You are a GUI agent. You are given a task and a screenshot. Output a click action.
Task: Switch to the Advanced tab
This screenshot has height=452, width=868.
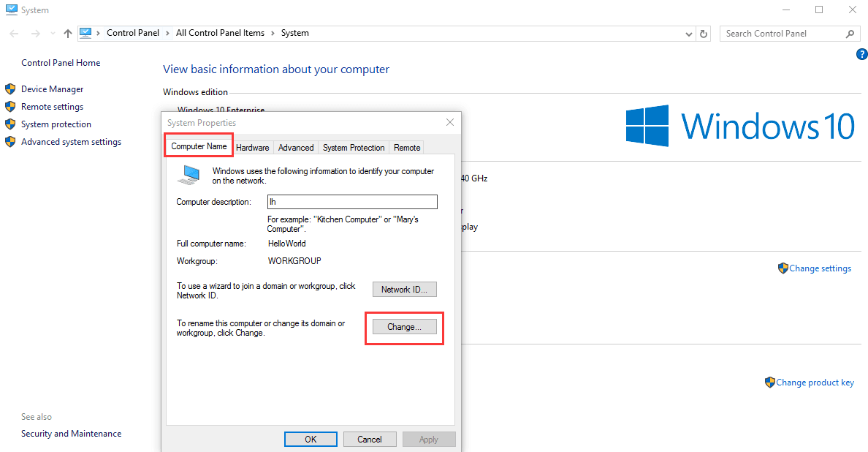(296, 147)
